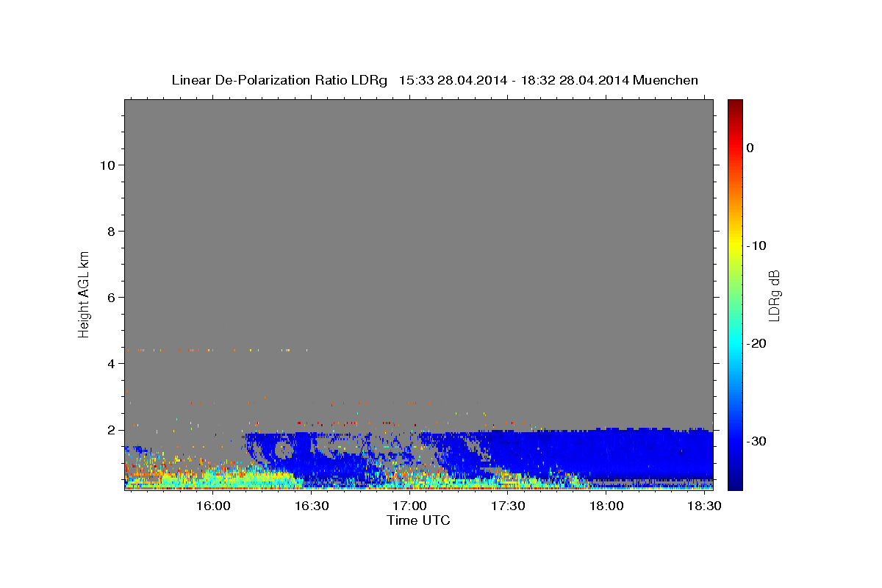Click the '16:30' time tick label

coord(311,506)
